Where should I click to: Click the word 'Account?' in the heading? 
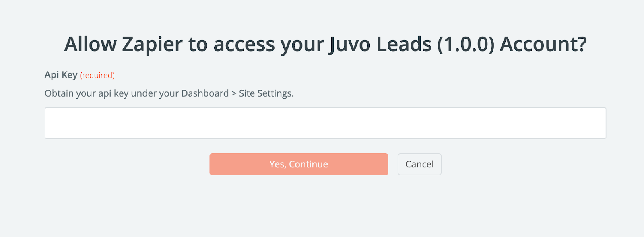tap(543, 44)
